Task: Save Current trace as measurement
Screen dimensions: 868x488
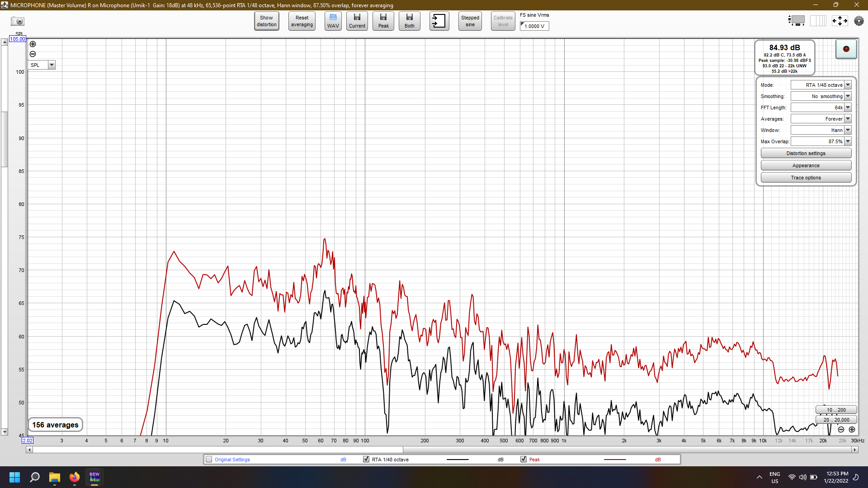Action: tap(357, 21)
